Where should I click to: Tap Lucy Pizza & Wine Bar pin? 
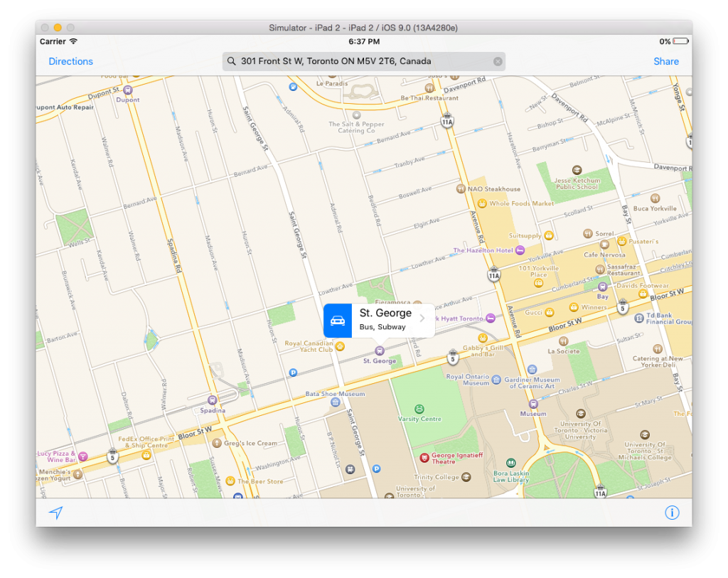[x=82, y=456]
